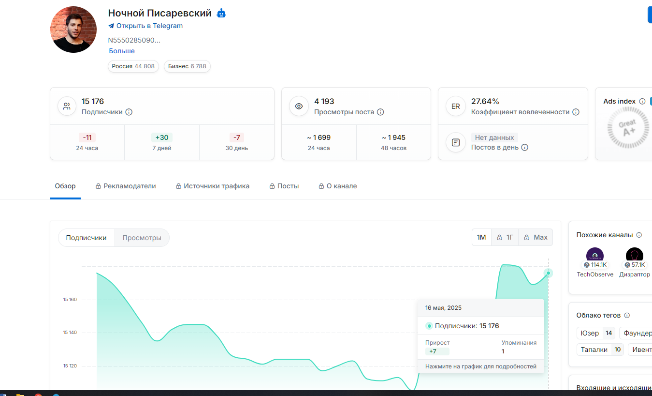Switch chart to 'Подписчики' view

[86, 238]
